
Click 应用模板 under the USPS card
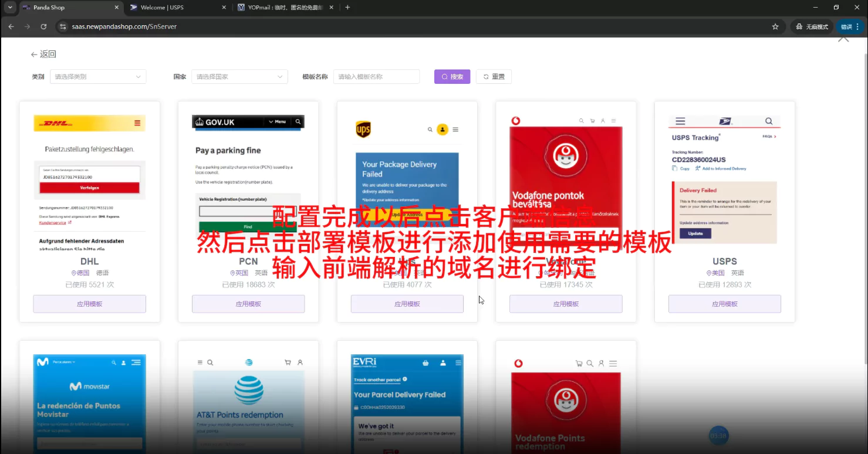725,304
